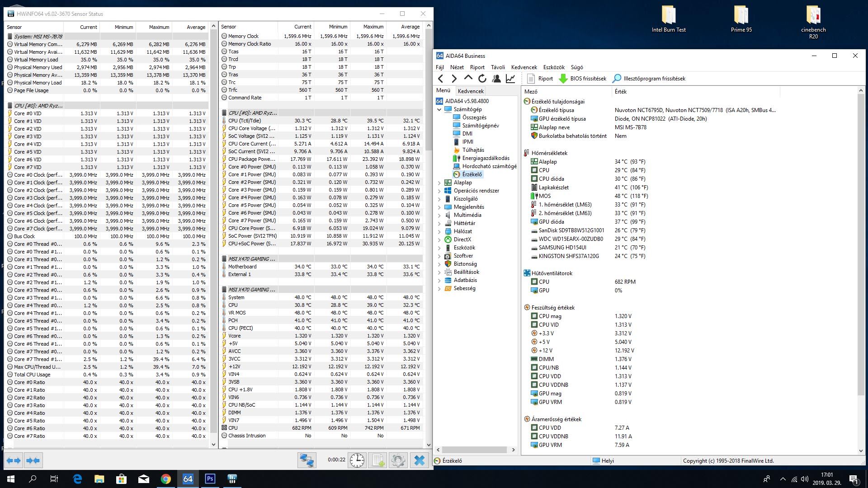Screen dimensions: 868x488
Task: Expand the Alaplap tree node
Action: pyautogui.click(x=439, y=183)
